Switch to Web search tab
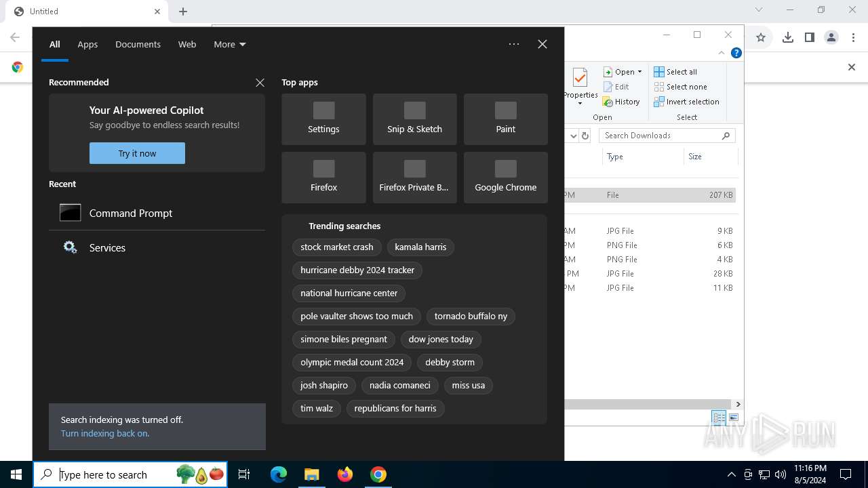Screen dimensions: 868x488 coord(187,44)
